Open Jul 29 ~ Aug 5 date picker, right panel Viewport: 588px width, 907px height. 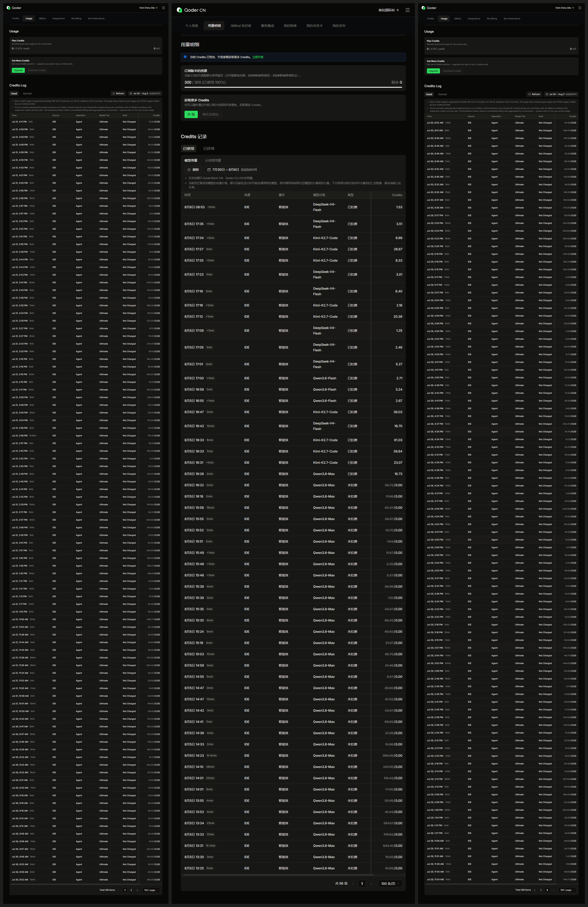coord(561,94)
